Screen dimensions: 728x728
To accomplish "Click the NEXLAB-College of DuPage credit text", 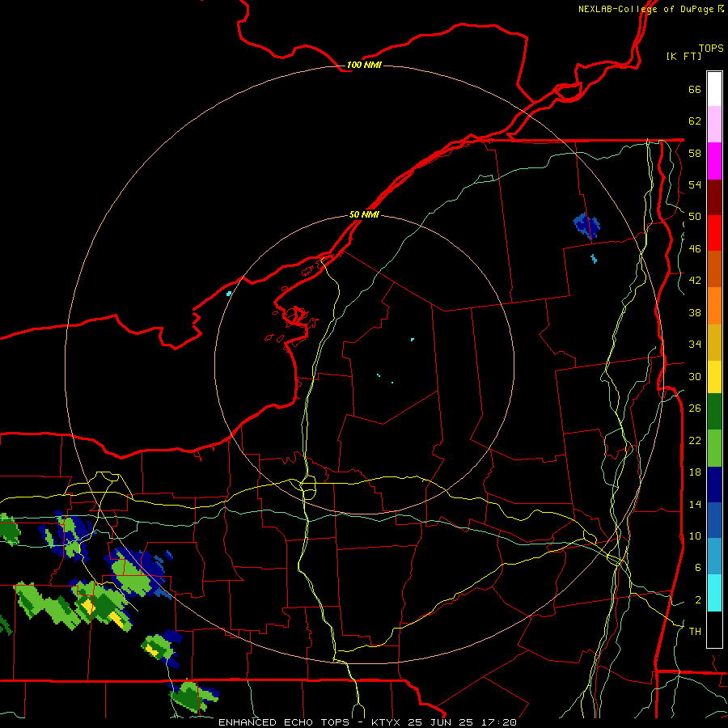I will pos(645,9).
